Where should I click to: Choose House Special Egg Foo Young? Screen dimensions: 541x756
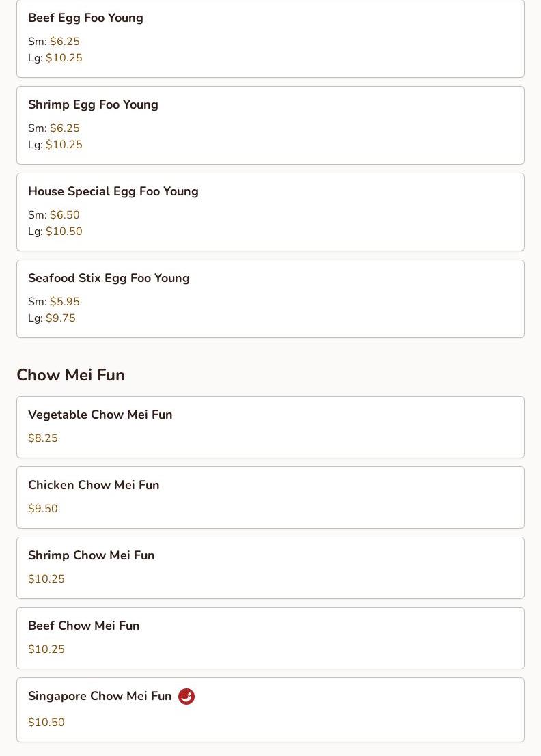click(113, 192)
